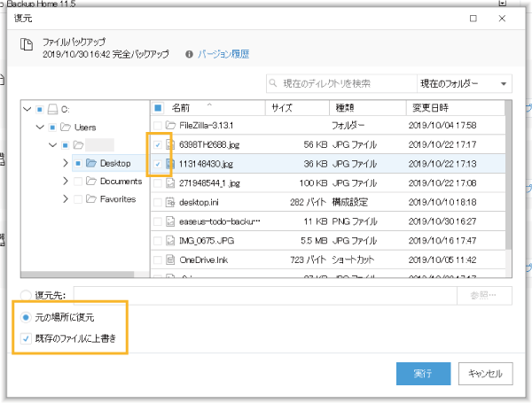
Task: Uncheck the 113148430.jpg checkbox
Action: point(158,164)
